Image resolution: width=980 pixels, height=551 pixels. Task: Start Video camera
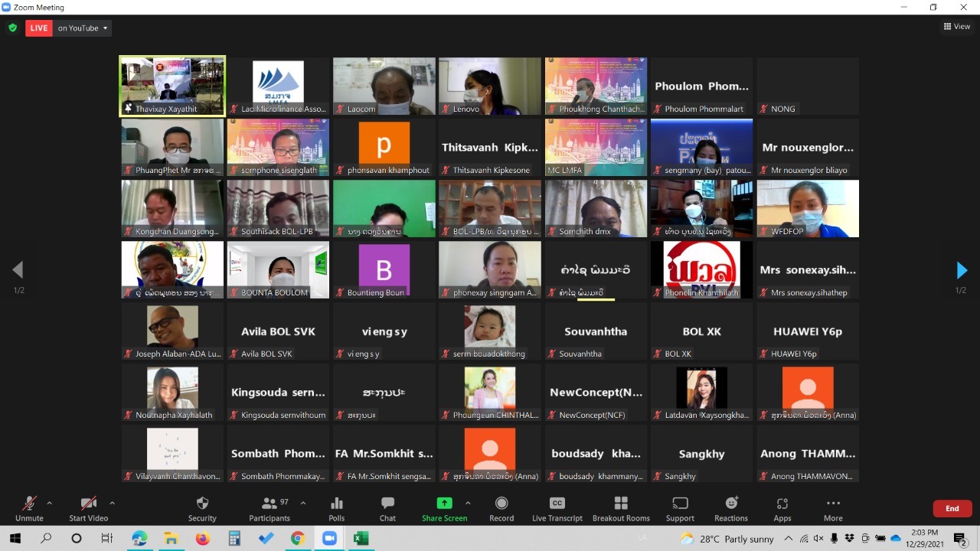click(x=88, y=508)
